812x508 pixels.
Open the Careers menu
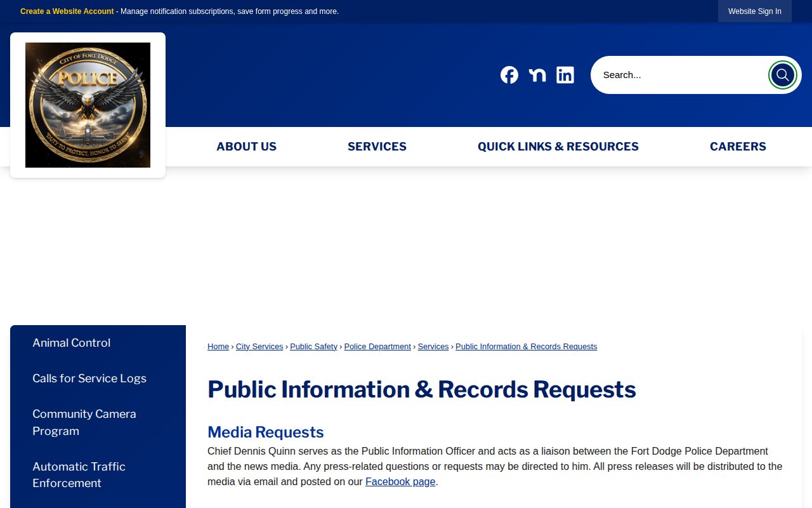738,147
